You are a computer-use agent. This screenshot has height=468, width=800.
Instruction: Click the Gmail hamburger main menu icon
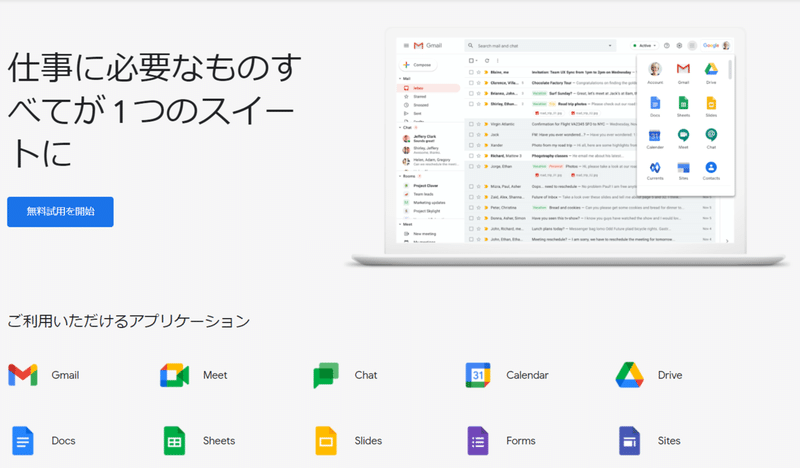coord(406,45)
